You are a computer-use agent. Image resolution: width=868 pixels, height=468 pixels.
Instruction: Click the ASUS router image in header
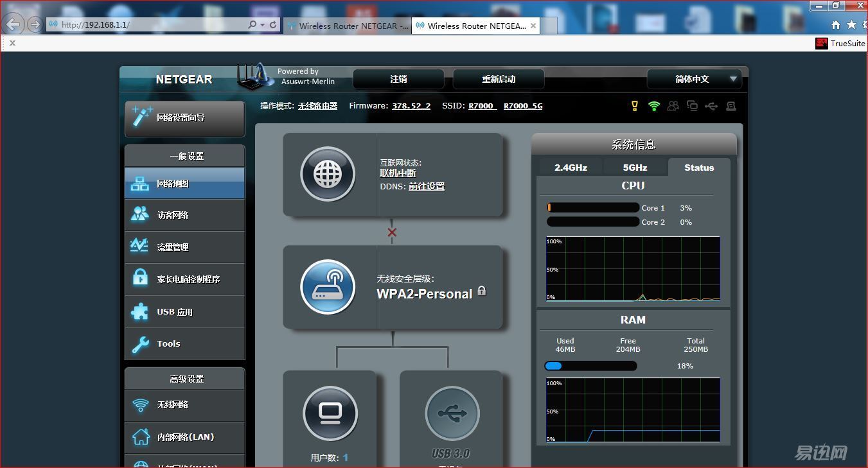[x=255, y=76]
